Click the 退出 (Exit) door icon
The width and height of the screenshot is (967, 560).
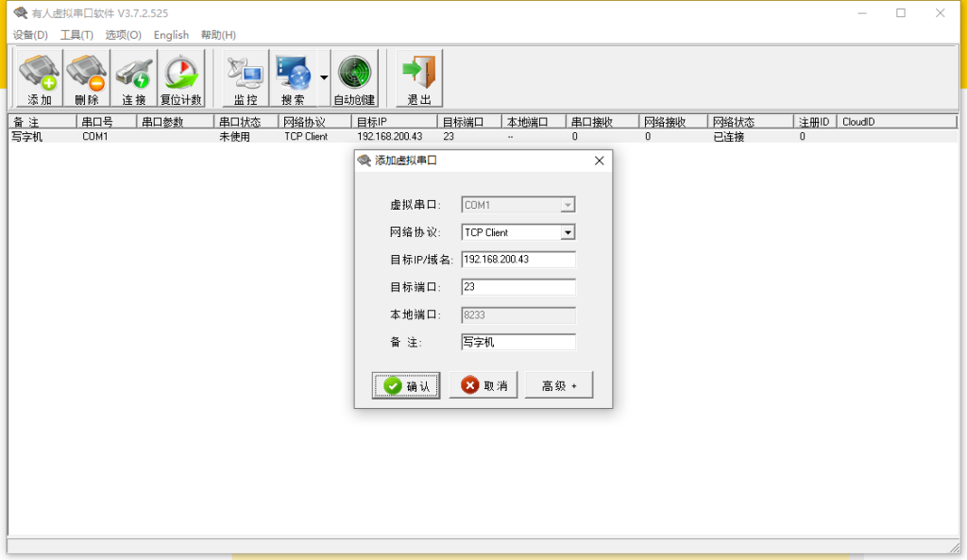(419, 78)
